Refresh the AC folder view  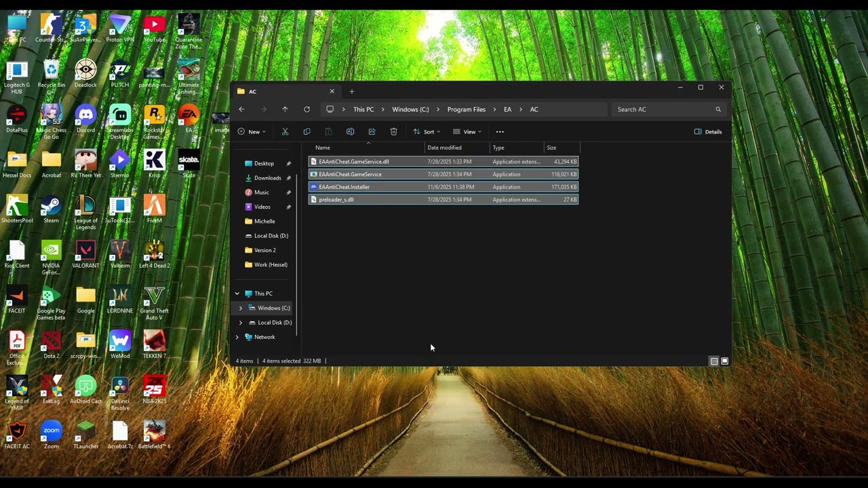pyautogui.click(x=307, y=109)
